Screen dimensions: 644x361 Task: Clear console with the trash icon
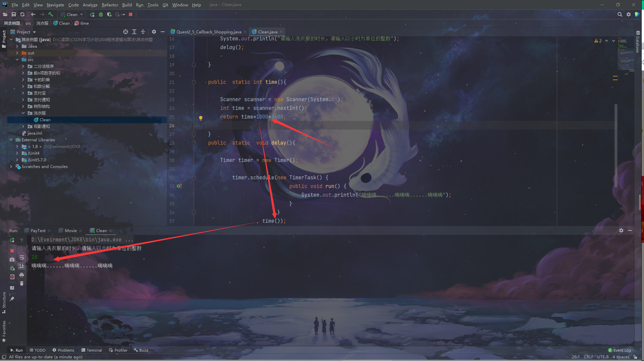point(22,284)
